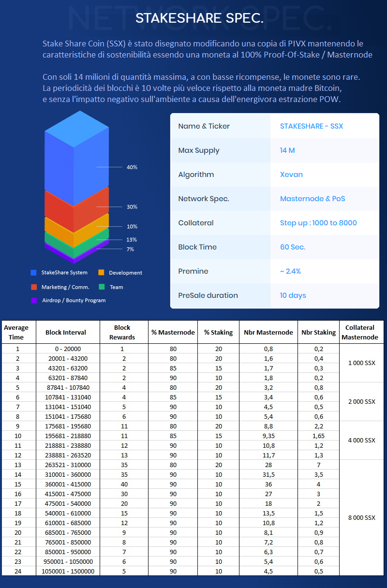Click the "9,35" Nbr Masternode cell
This screenshot has width=387, height=588.
pyautogui.click(x=268, y=436)
